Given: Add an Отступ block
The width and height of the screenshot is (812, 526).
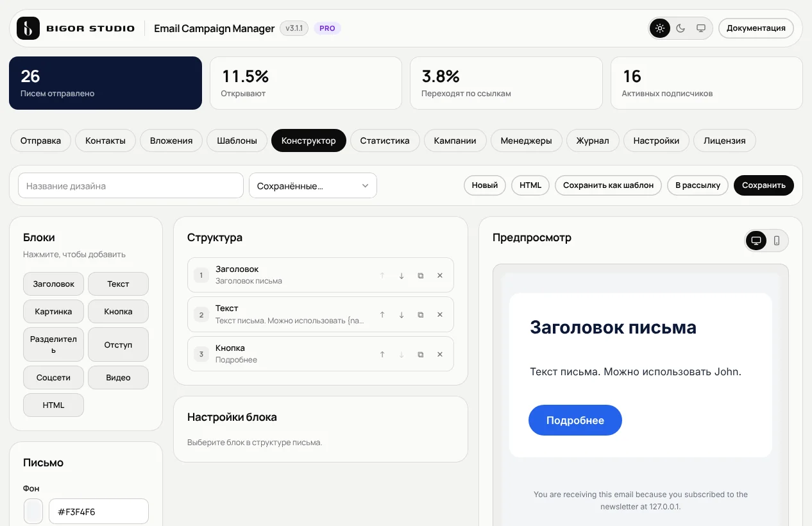Looking at the screenshot, I should [118, 344].
